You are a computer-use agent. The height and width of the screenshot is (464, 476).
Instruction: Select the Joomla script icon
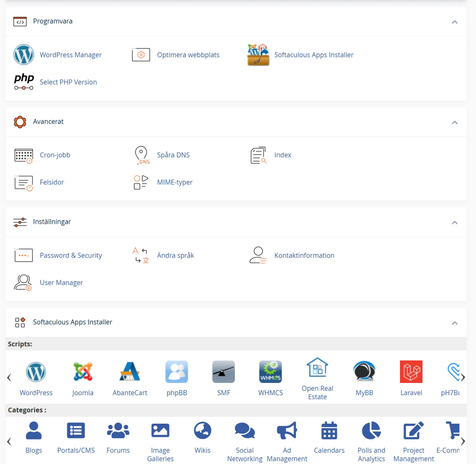[83, 371]
